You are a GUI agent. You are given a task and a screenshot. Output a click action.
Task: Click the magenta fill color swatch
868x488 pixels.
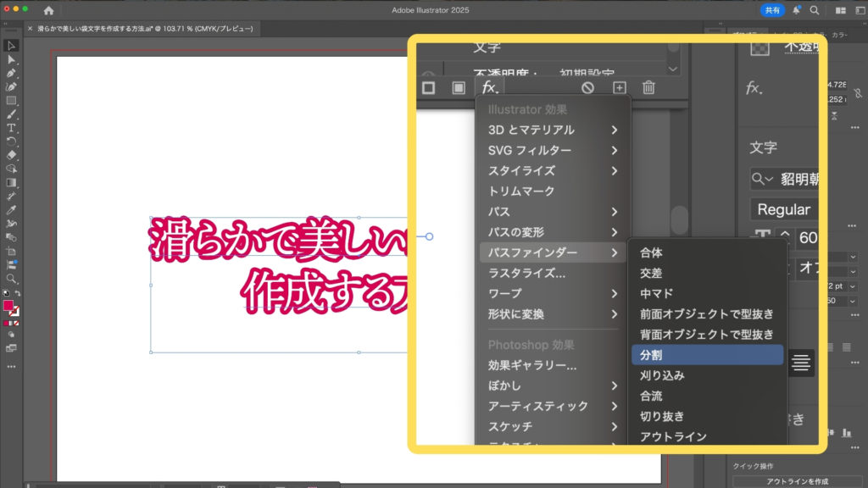8,306
